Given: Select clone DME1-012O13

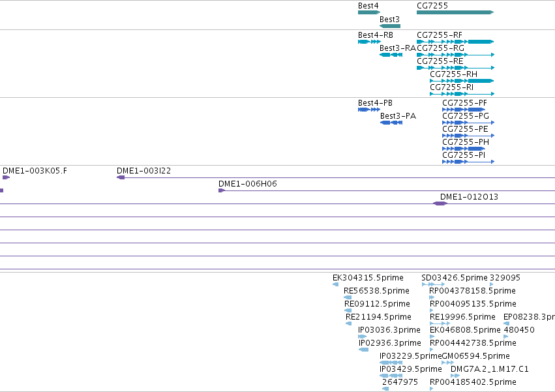Looking at the screenshot, I should pos(440,204).
